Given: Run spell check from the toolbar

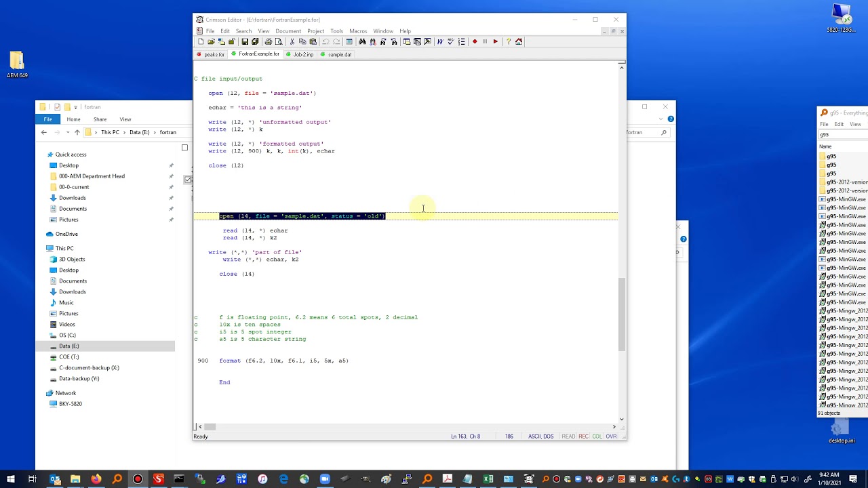Looking at the screenshot, I should (x=450, y=41).
